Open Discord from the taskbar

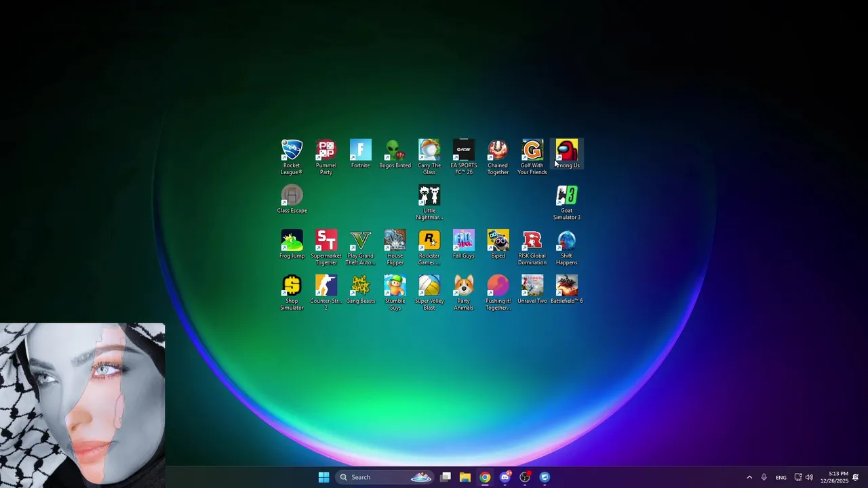pyautogui.click(x=505, y=477)
